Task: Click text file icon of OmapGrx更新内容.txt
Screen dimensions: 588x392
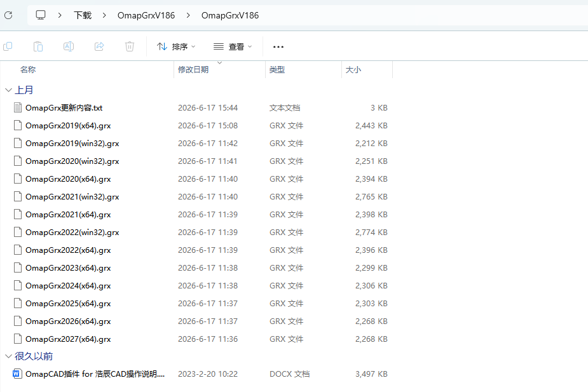Action: (x=18, y=107)
